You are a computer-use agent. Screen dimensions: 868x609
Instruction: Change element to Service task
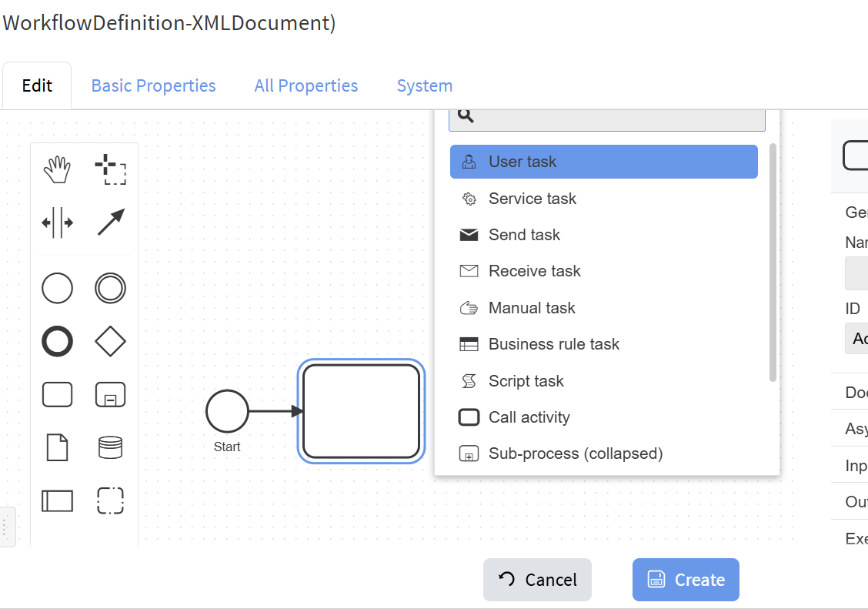[532, 199]
